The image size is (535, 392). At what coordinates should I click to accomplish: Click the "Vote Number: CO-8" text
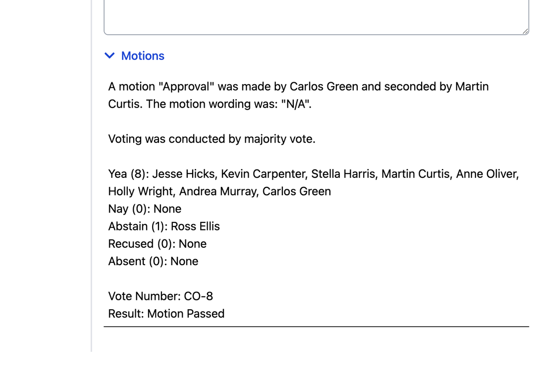[x=160, y=296]
